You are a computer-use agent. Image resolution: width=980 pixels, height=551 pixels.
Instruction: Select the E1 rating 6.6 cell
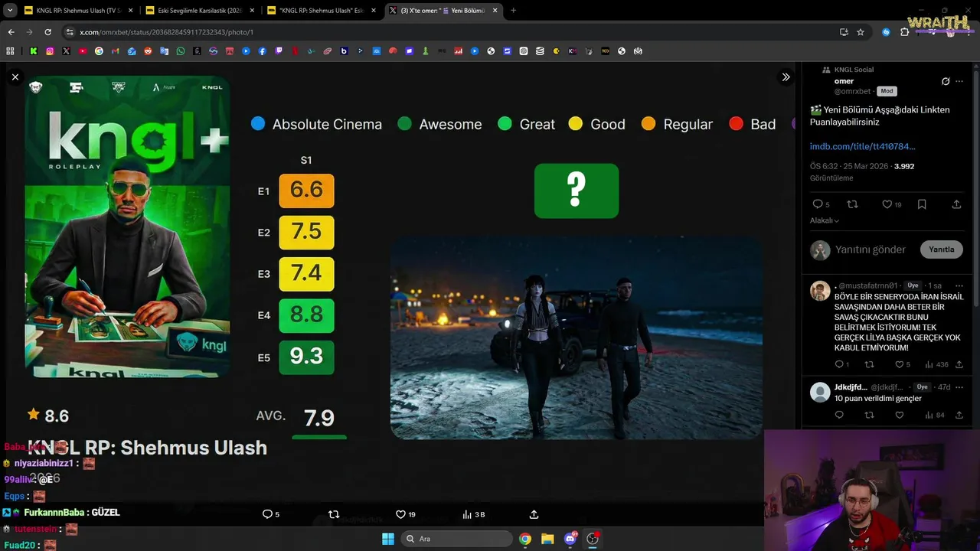(306, 191)
